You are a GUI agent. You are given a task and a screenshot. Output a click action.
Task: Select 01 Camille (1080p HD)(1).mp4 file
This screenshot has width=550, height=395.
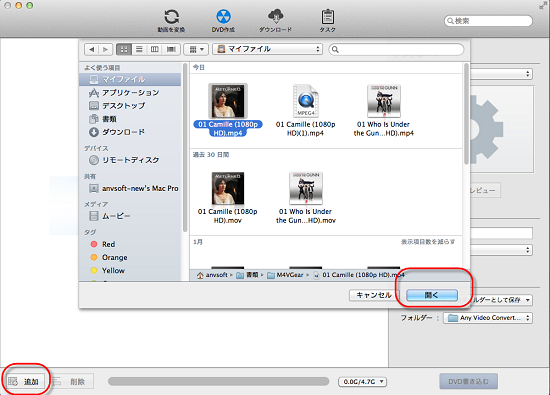tap(306, 110)
